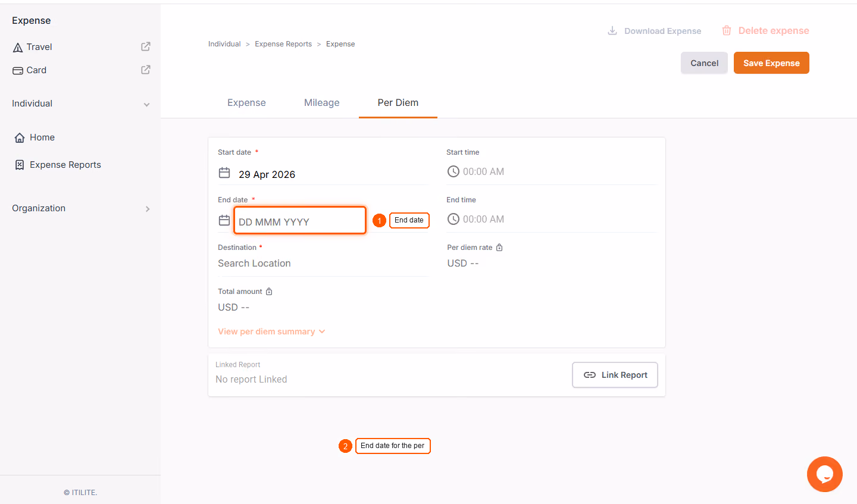The height and width of the screenshot is (504, 857).
Task: Expand the Organization section chevron
Action: (x=148, y=209)
